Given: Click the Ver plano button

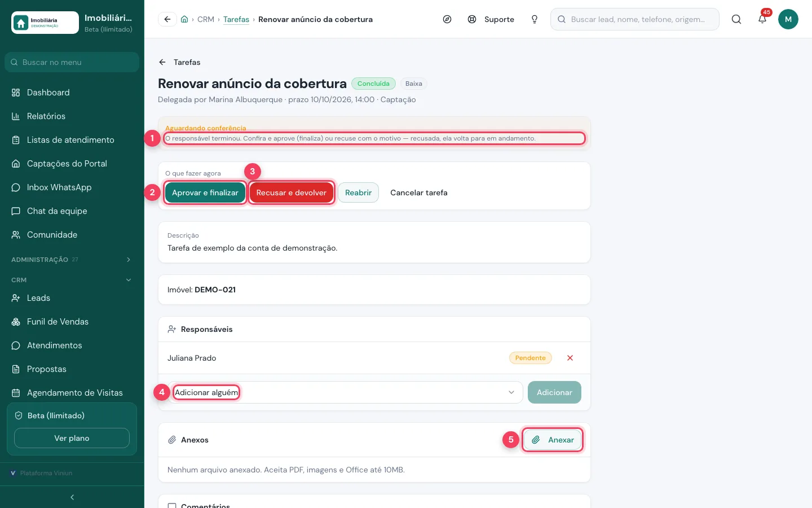Looking at the screenshot, I should 72,438.
